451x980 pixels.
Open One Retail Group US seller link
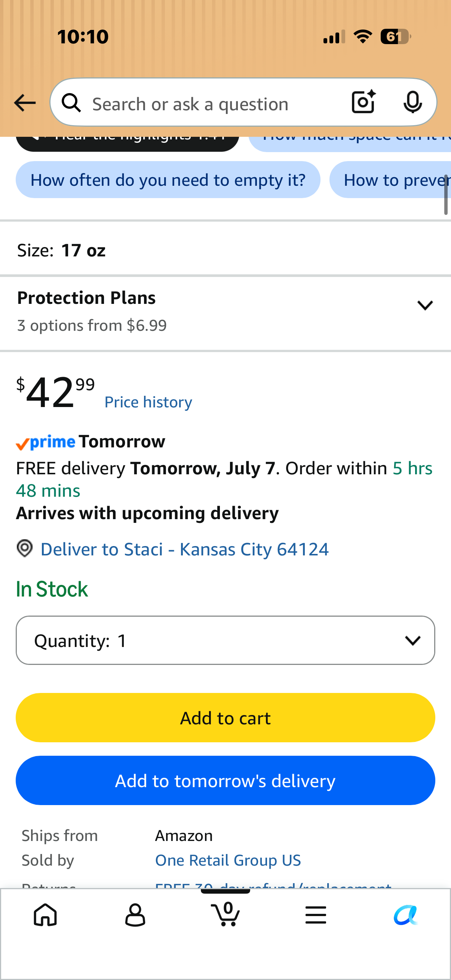pyautogui.click(x=228, y=860)
